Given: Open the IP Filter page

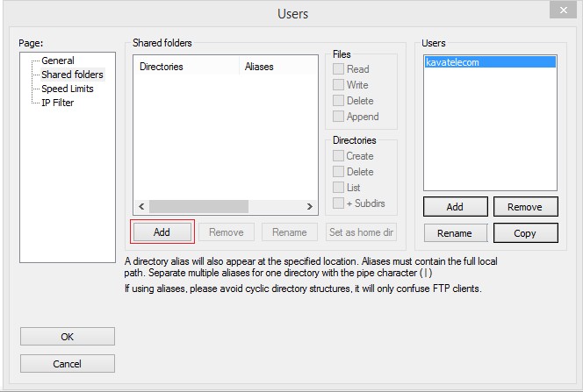Looking at the screenshot, I should tap(58, 103).
